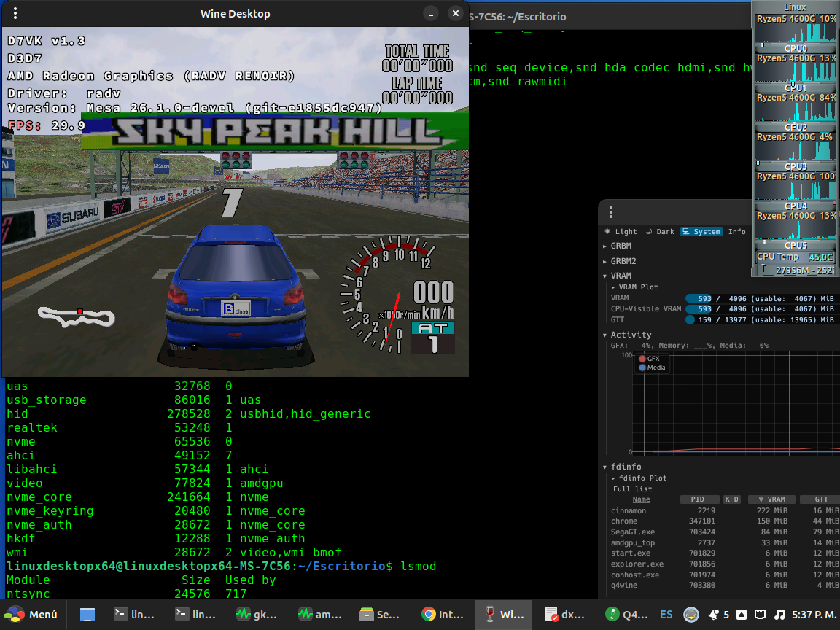Select the SegaGT.exe process row

pos(725,532)
